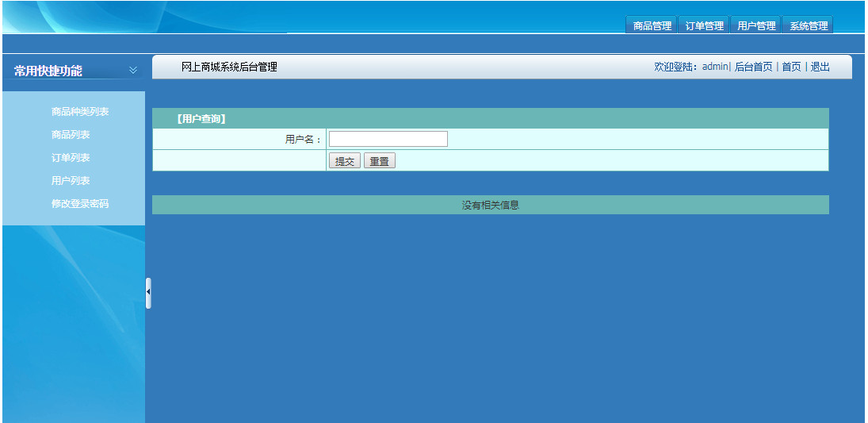868x423 pixels.
Task: Select 商品种类列表 in the sidebar
Action: pyautogui.click(x=80, y=111)
